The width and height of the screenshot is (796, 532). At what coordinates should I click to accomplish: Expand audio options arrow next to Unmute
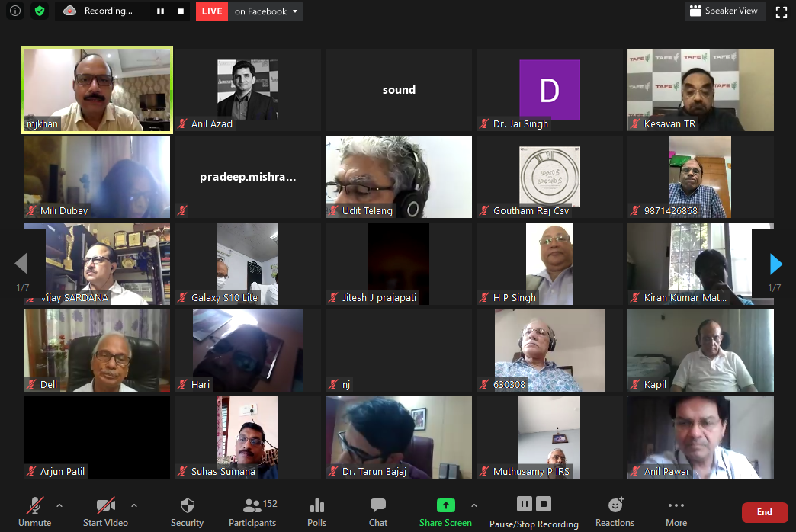(59, 505)
